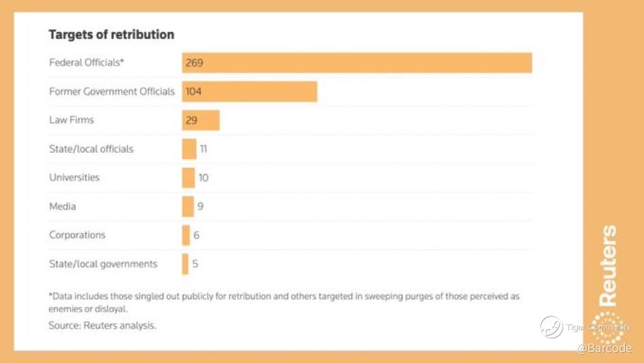Click the "Source: Reuters analysis." line
Image resolution: width=644 pixels, height=363 pixels.
click(x=102, y=325)
